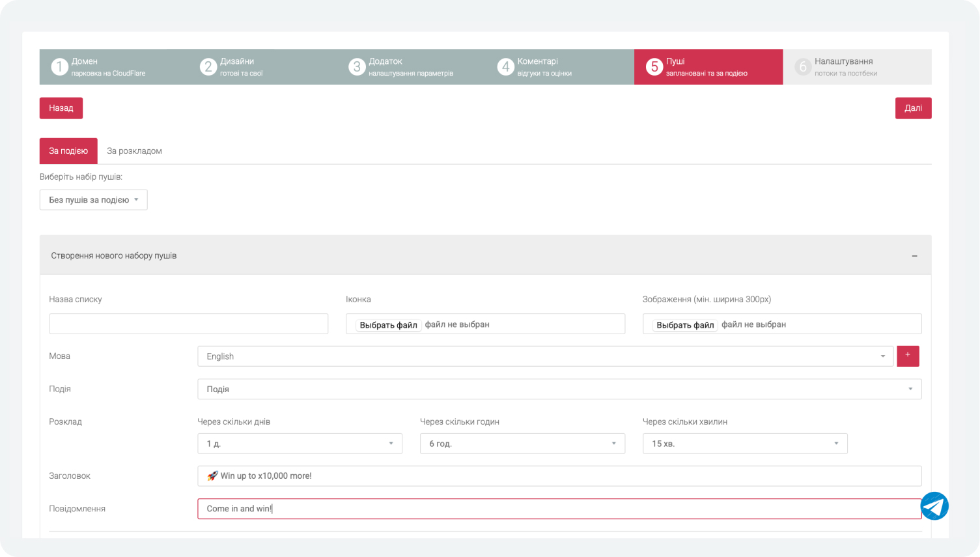This screenshot has height=557, width=980.
Task: Open the days delay dropdown
Action: (x=300, y=444)
